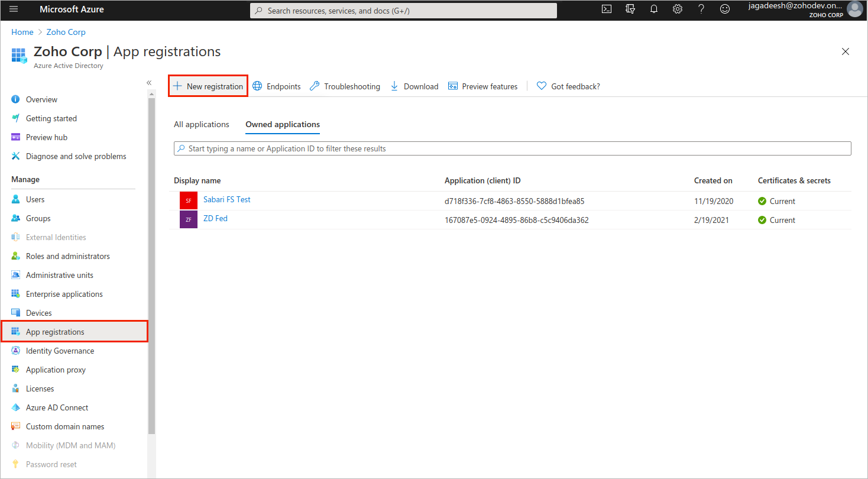The height and width of the screenshot is (479, 868).
Task: Click the Groups icon in sidebar
Action: pos(16,218)
